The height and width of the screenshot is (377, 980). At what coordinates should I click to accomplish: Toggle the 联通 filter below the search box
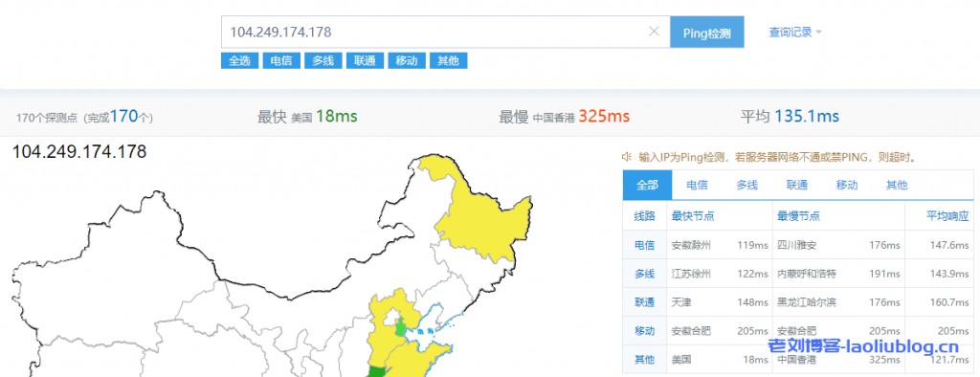pos(365,60)
